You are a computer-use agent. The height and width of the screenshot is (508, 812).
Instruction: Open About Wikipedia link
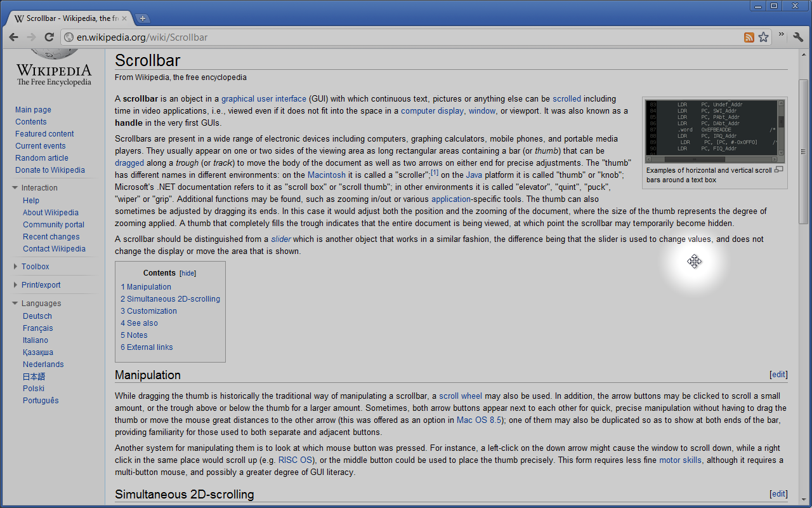(51, 213)
